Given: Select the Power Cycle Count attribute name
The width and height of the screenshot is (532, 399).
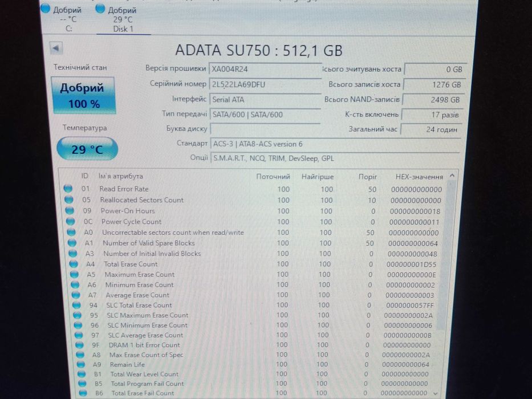Looking at the screenshot, I should (x=131, y=222).
